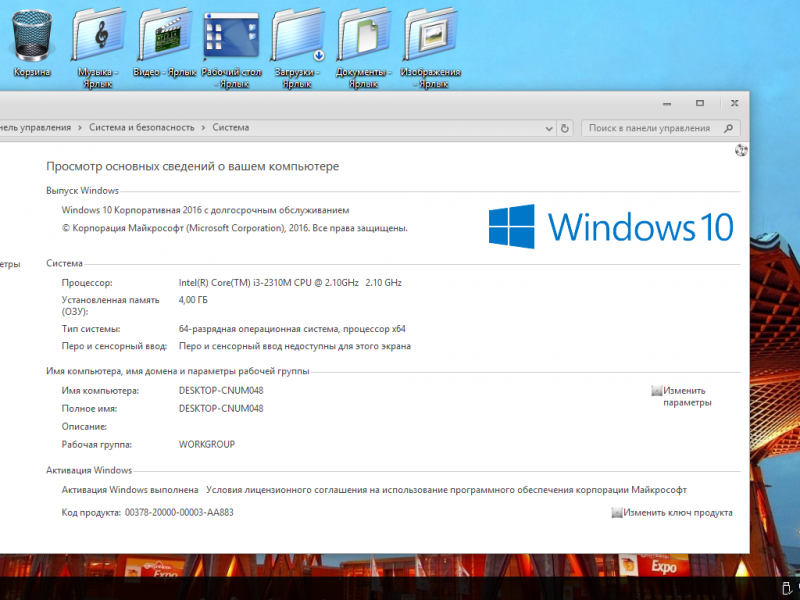Click the Установленная память (ОЗУ): label

(110, 306)
